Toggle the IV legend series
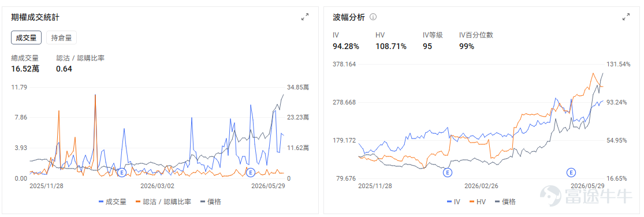The width and height of the screenshot is (644, 217). pyautogui.click(x=453, y=202)
